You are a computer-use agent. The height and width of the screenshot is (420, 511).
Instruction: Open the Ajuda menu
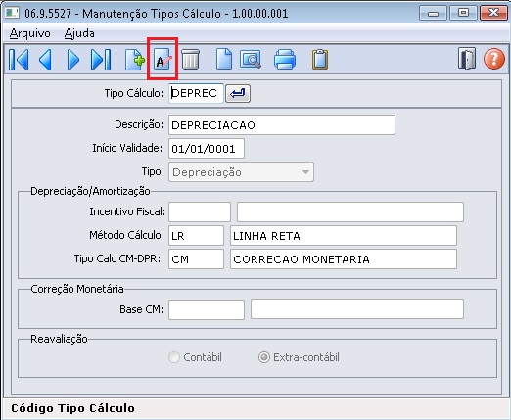79,33
